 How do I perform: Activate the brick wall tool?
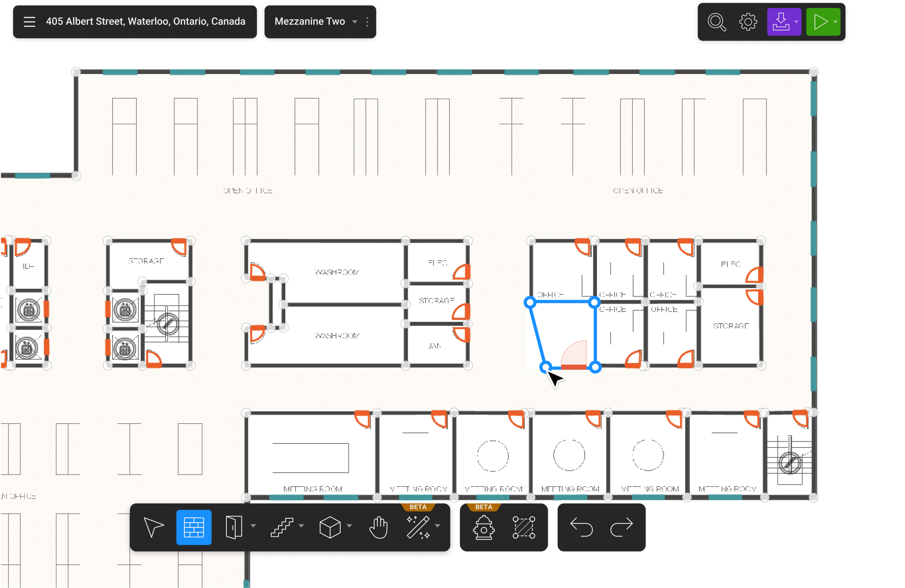pyautogui.click(x=194, y=527)
